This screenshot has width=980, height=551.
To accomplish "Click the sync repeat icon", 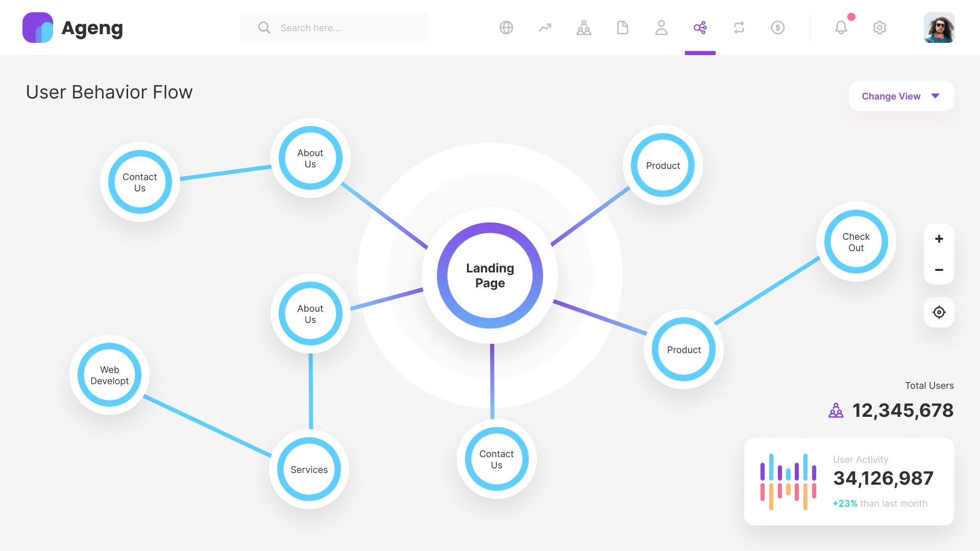I will [x=739, y=28].
